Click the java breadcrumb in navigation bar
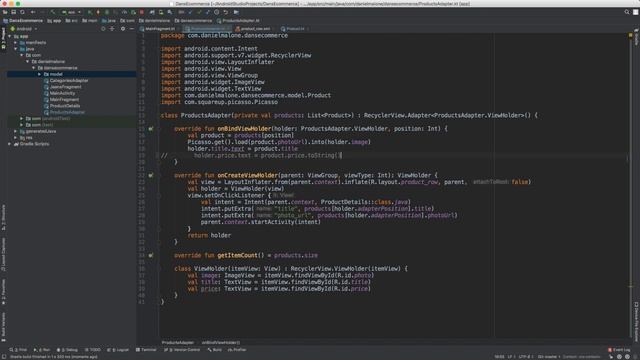Screen dimensions: 640x360 pyautogui.click(x=109, y=21)
